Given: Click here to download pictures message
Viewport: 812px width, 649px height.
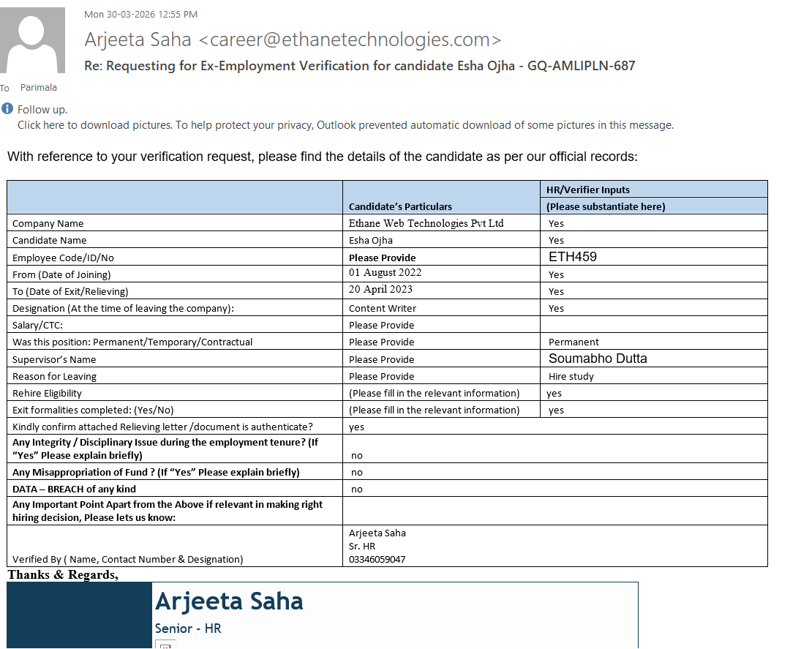Looking at the screenshot, I should click(345, 125).
